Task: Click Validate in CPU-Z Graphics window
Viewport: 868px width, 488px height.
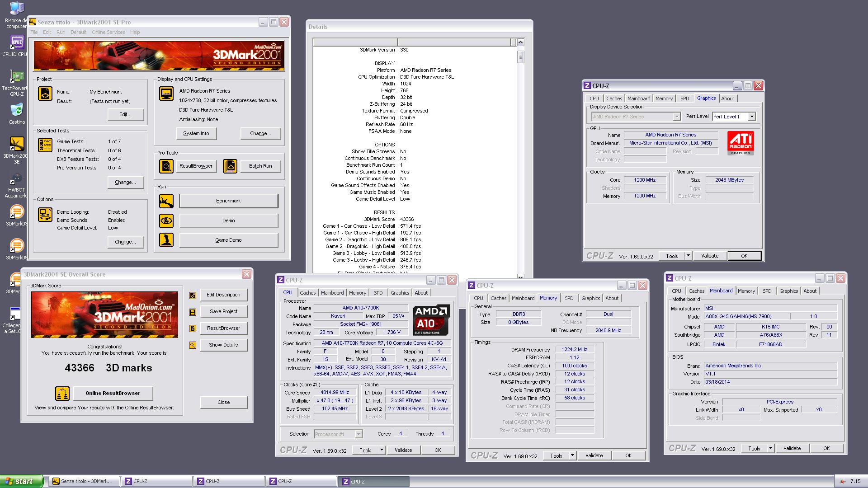Action: click(x=710, y=256)
